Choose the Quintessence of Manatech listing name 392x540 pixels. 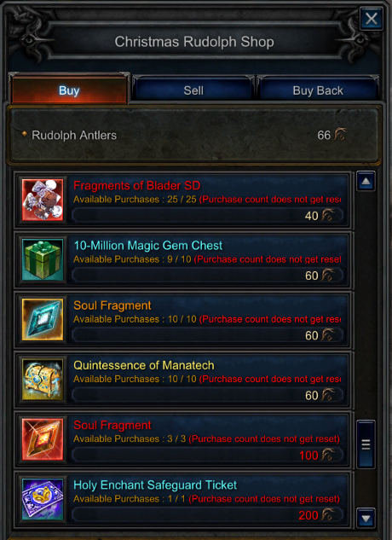click(x=144, y=365)
